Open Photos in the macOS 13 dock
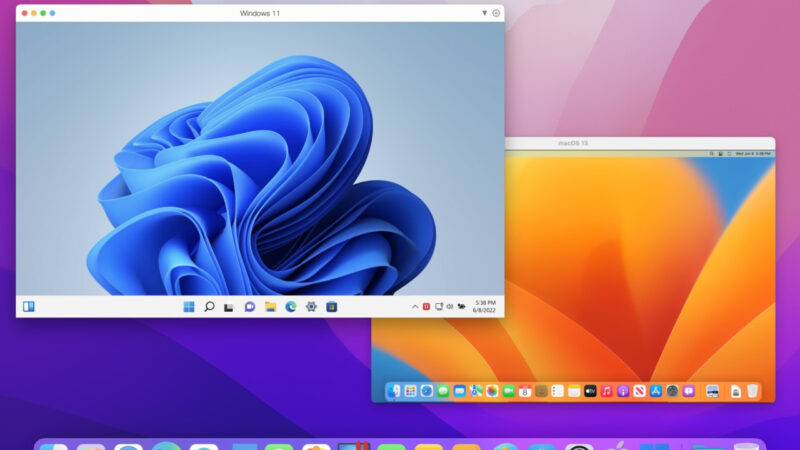This screenshot has height=450, width=800. (492, 391)
